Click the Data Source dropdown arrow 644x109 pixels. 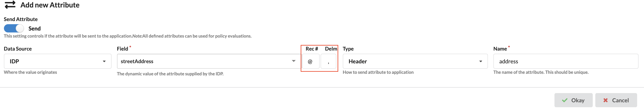coord(104,61)
